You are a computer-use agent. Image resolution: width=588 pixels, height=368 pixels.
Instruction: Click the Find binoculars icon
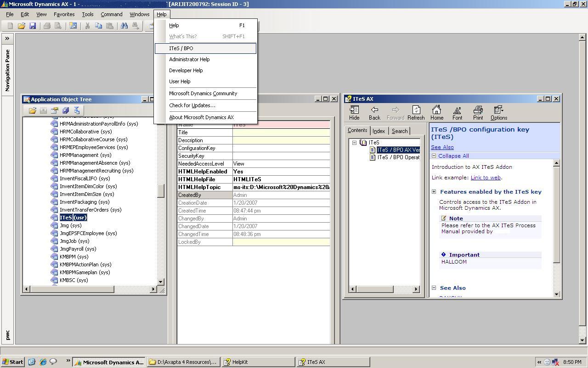tap(124, 26)
